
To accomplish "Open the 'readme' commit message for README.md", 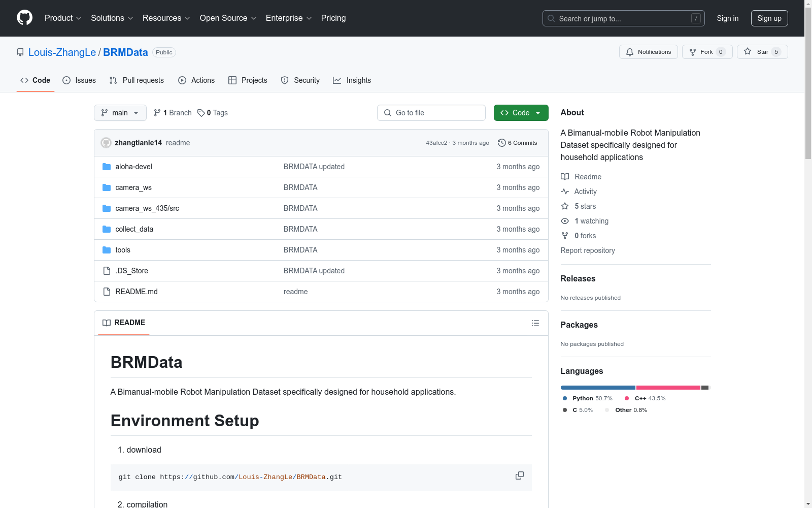I will pos(296,292).
